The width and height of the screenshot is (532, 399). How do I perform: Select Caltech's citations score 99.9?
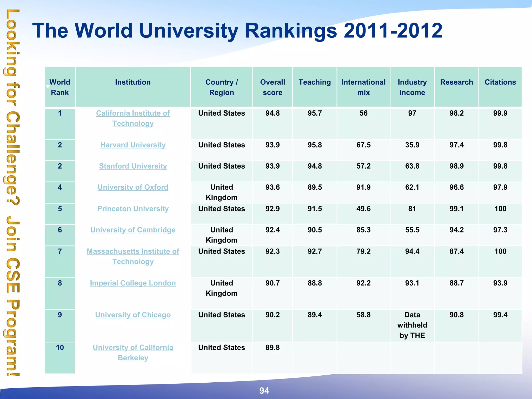point(500,113)
